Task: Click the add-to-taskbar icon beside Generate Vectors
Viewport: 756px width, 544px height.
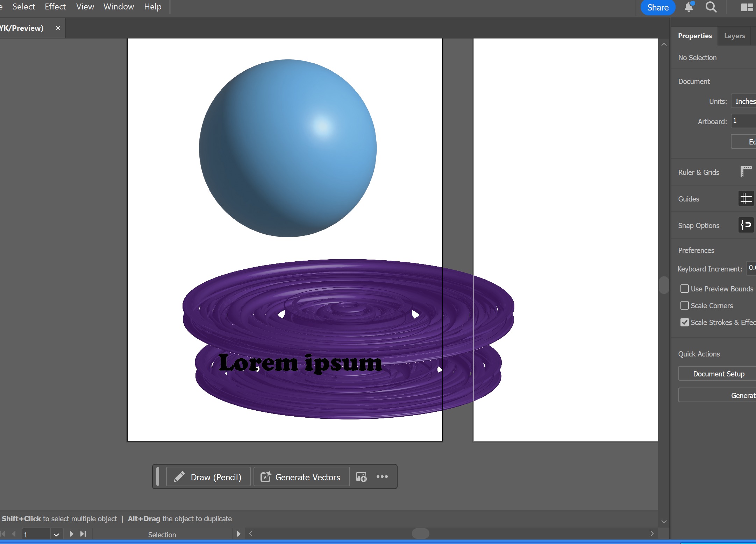Action: click(361, 477)
